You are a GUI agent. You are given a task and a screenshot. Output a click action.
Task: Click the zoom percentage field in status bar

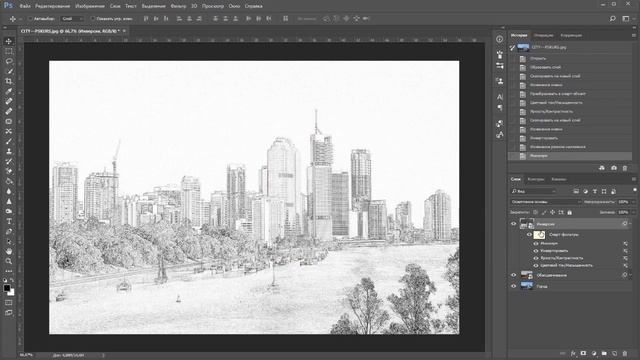click(26, 355)
